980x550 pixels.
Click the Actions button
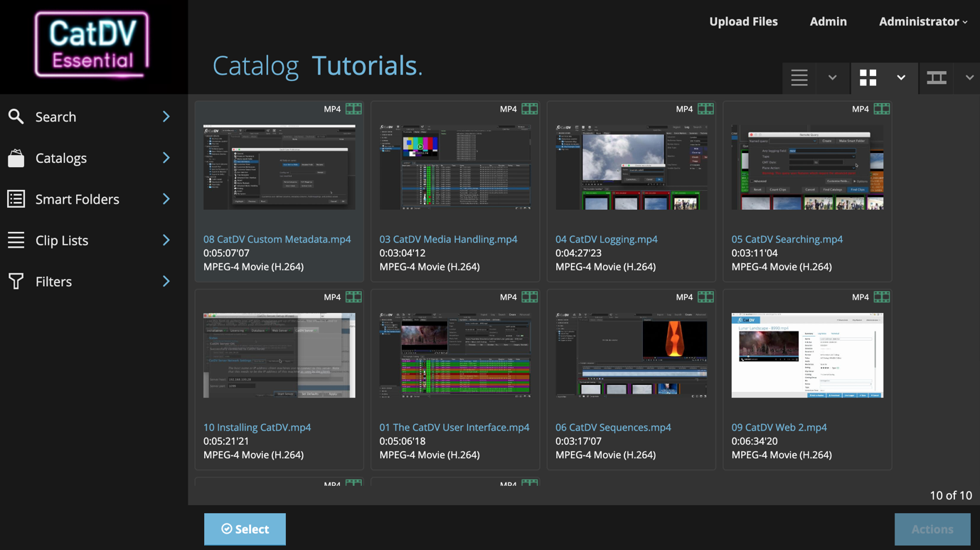[x=932, y=529]
